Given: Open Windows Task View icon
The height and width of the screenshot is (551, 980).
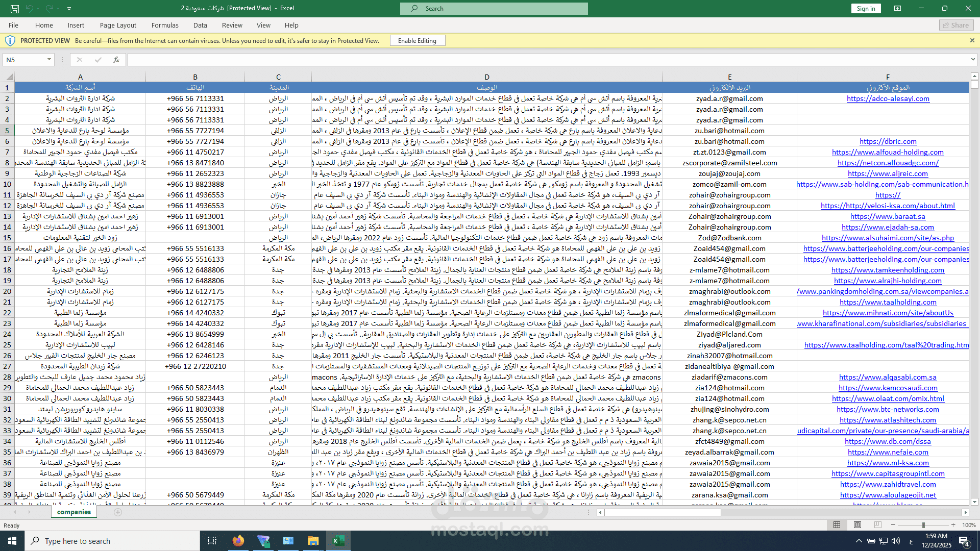Looking at the screenshot, I should coord(212,541).
